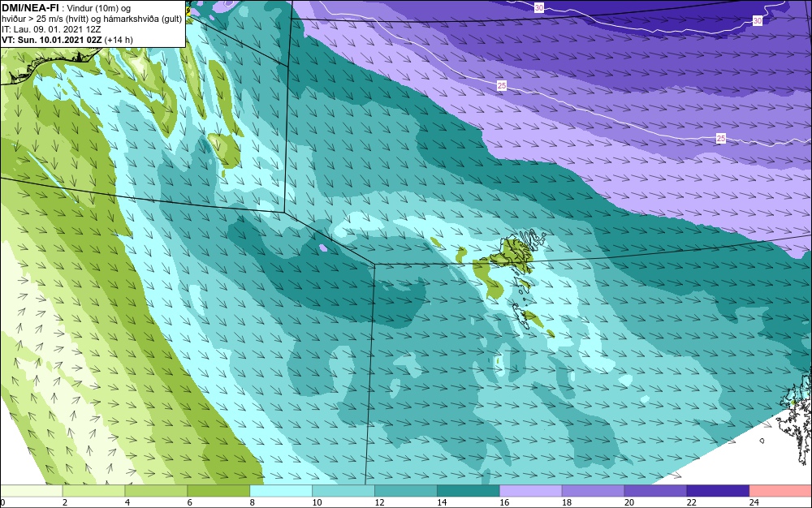Select the light teal 10–12 legend swatch
The image size is (812, 508).
click(343, 491)
